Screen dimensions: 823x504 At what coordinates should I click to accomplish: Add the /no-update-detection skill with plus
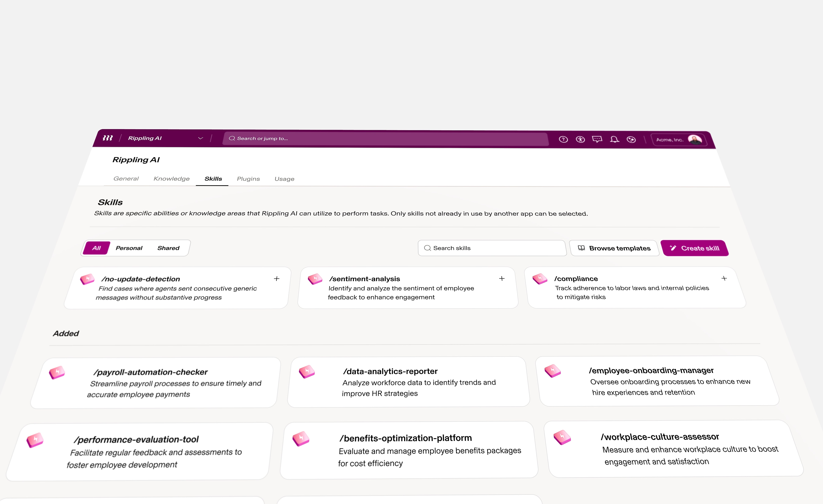pyautogui.click(x=277, y=279)
